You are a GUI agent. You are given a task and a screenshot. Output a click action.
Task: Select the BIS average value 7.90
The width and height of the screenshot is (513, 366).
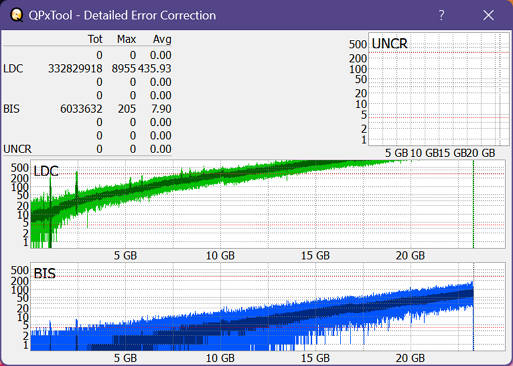[x=161, y=109]
